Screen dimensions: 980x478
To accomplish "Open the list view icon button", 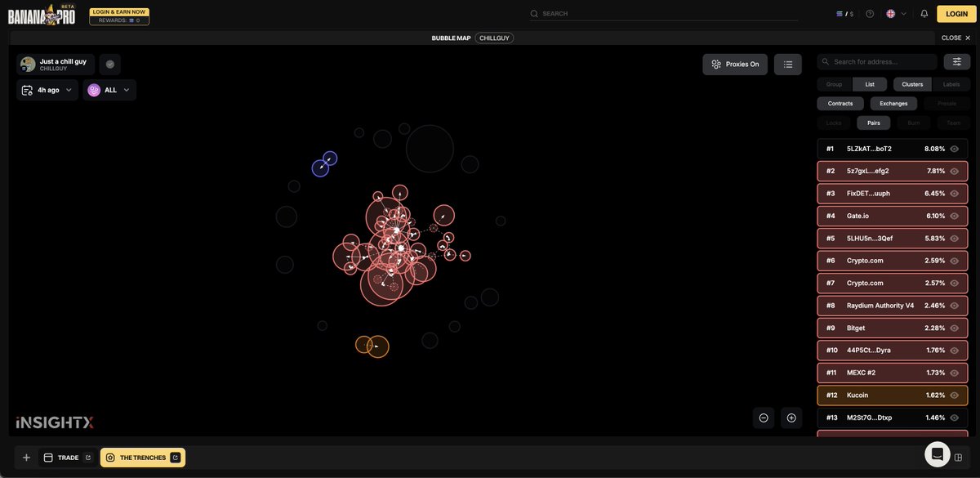I will click(788, 65).
